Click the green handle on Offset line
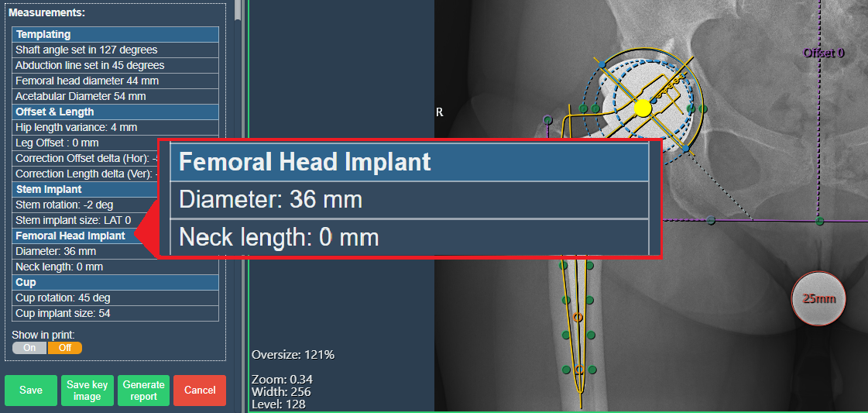The height and width of the screenshot is (413, 868). 819,221
